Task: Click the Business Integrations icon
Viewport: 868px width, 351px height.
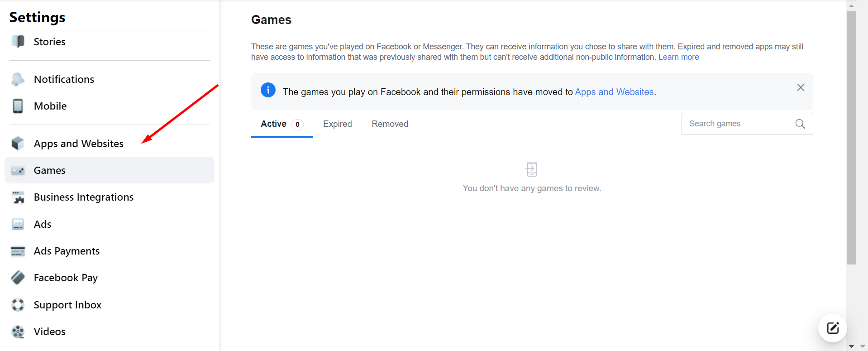Action: (18, 197)
